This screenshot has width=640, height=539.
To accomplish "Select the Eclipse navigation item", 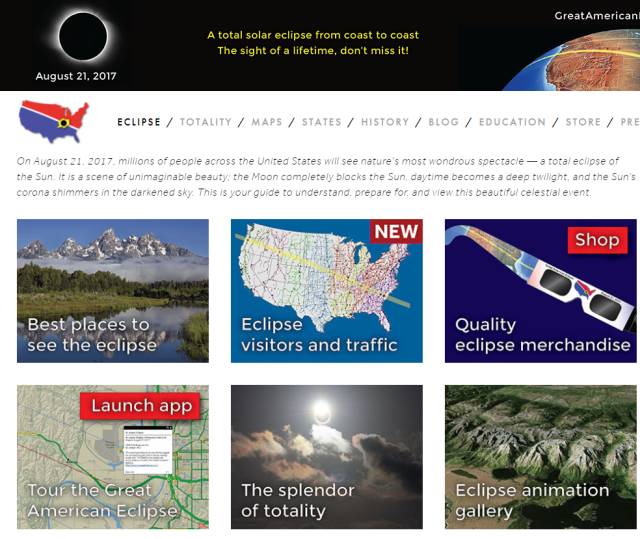I will pyautogui.click(x=139, y=122).
